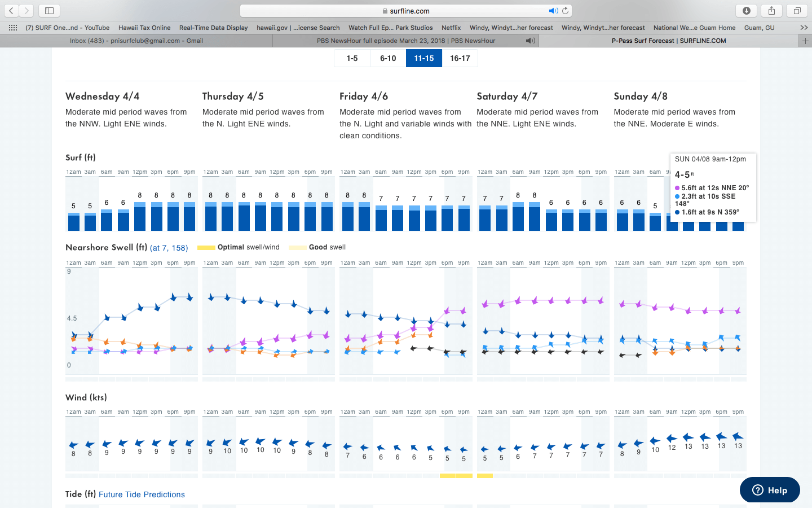Open hawaii.gov License Search bookmark
Viewport: 812px width, 508px height.
pyautogui.click(x=298, y=28)
